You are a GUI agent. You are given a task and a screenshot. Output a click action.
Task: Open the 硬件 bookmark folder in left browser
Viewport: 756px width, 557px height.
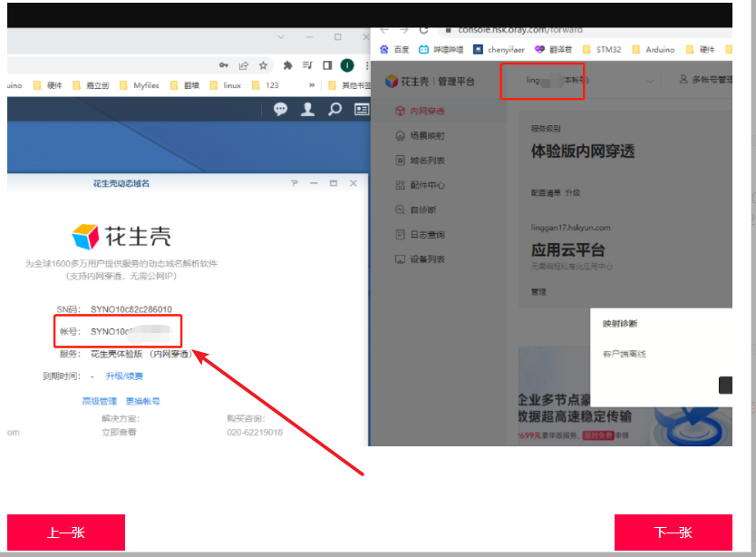click(47, 85)
